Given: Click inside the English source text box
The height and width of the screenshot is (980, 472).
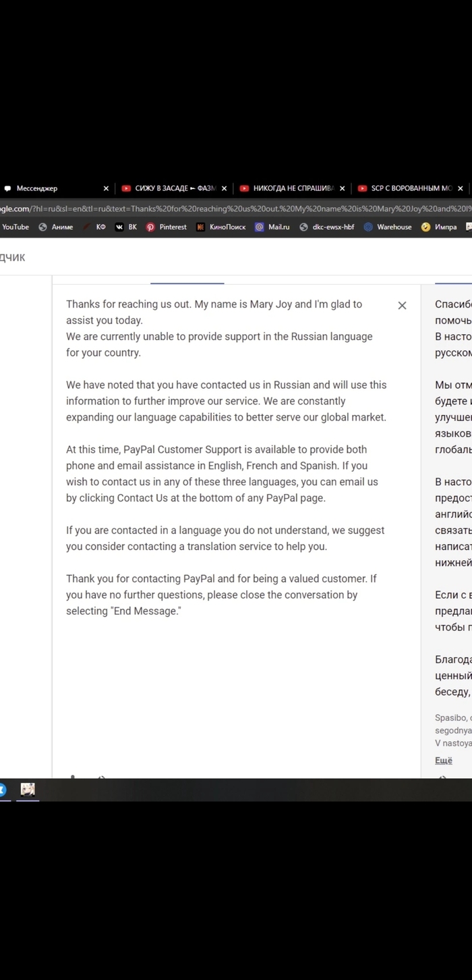Looking at the screenshot, I should pyautogui.click(x=229, y=675).
